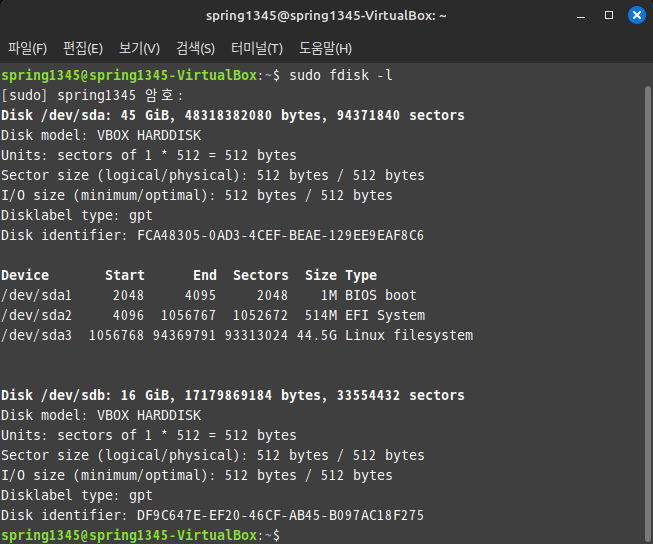Image resolution: width=653 pixels, height=544 pixels.
Task: Click the 94369791 end value
Action: click(184, 335)
